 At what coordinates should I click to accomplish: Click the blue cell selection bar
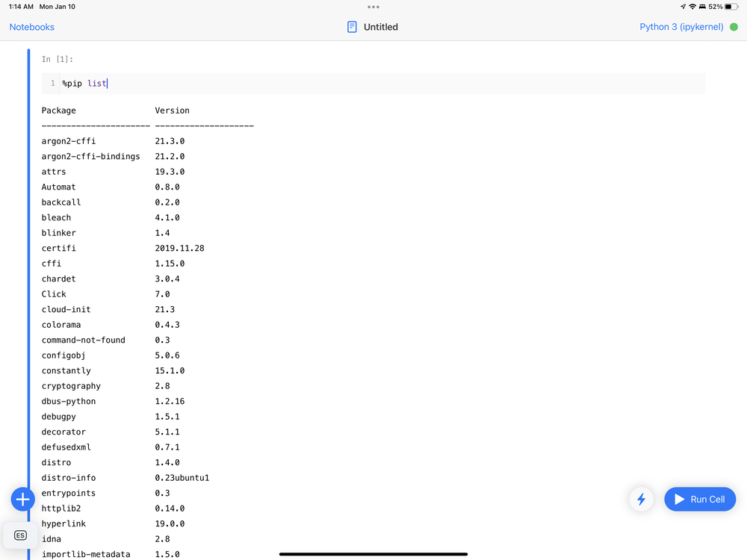coord(29,299)
